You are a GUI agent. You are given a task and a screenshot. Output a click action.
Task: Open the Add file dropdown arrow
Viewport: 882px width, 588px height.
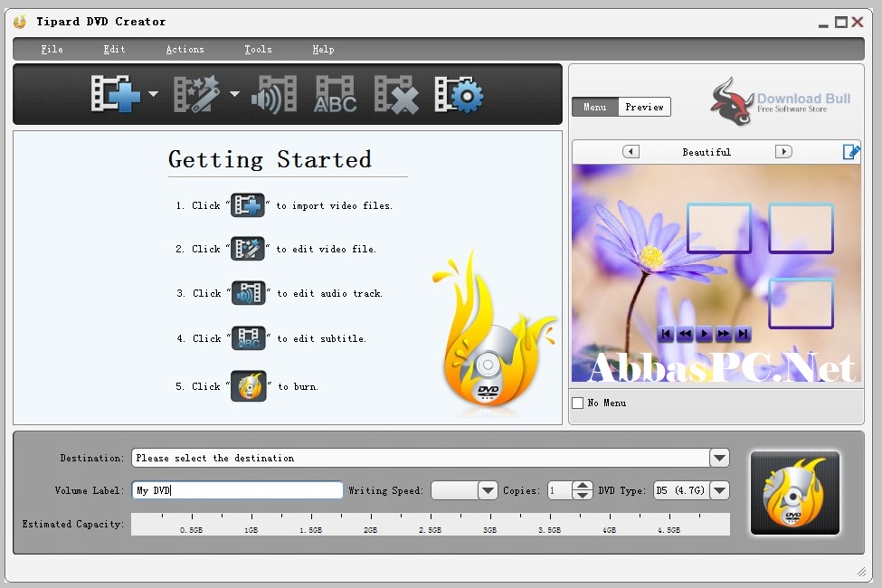153,94
